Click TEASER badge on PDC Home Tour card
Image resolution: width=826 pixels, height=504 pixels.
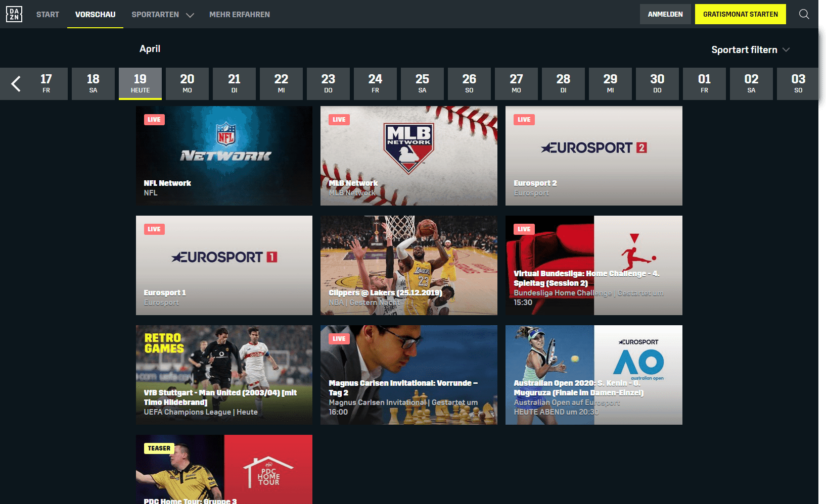(159, 448)
